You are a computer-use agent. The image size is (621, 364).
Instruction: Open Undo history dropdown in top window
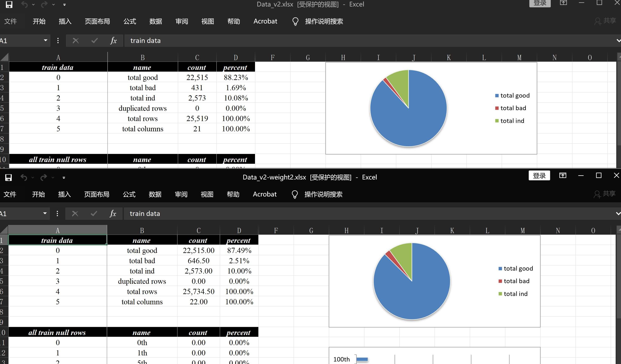coord(33,5)
